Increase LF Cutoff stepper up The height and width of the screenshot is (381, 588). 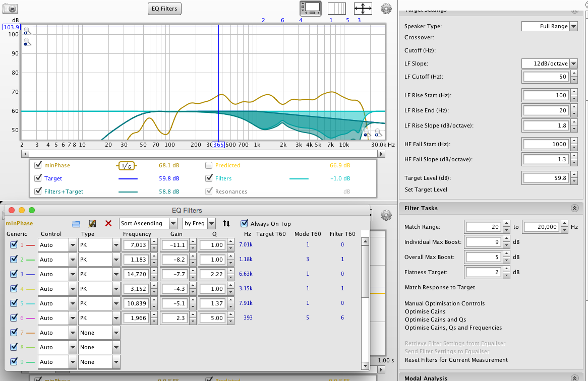(574, 74)
